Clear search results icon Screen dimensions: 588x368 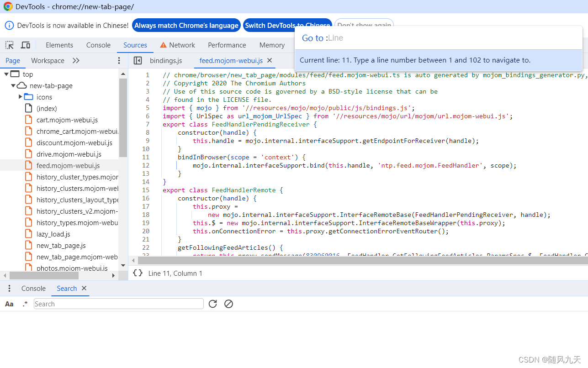click(229, 304)
